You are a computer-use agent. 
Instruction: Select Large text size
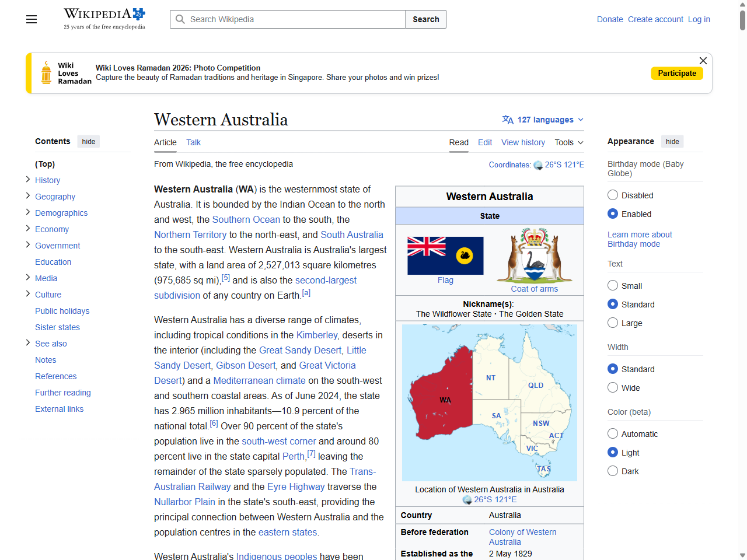pyautogui.click(x=613, y=323)
